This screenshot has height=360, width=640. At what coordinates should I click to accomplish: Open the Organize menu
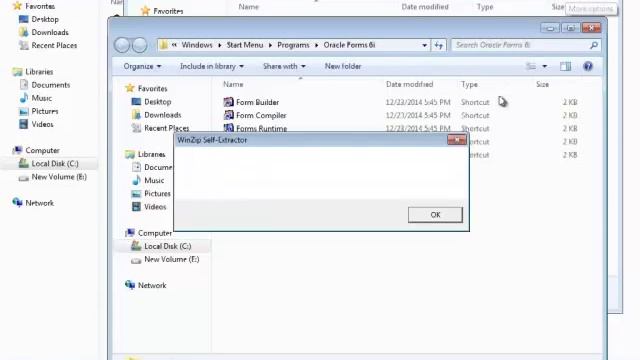point(142,66)
